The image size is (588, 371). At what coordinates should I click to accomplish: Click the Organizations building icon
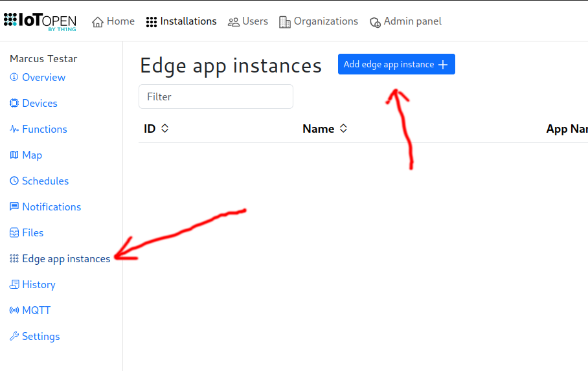(285, 22)
